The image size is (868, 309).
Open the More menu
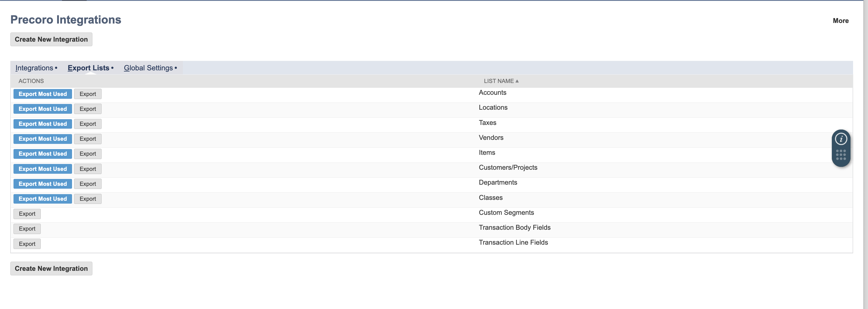[x=840, y=21]
